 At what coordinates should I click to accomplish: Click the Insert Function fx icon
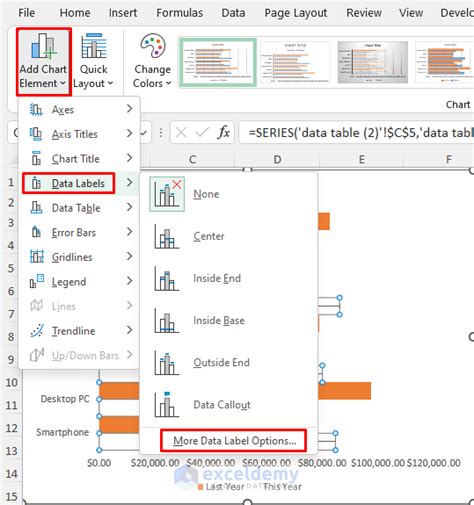coord(224,133)
